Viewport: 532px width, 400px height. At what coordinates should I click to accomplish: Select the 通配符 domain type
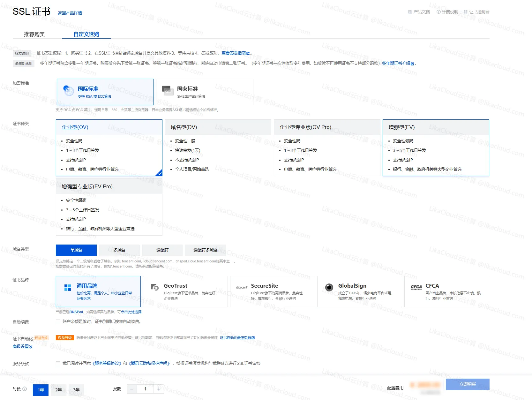click(x=162, y=250)
